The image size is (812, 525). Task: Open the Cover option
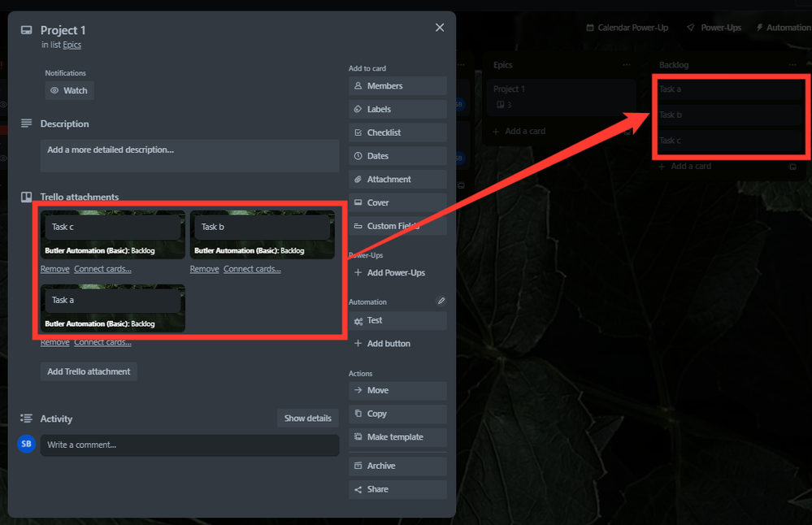[x=397, y=202]
